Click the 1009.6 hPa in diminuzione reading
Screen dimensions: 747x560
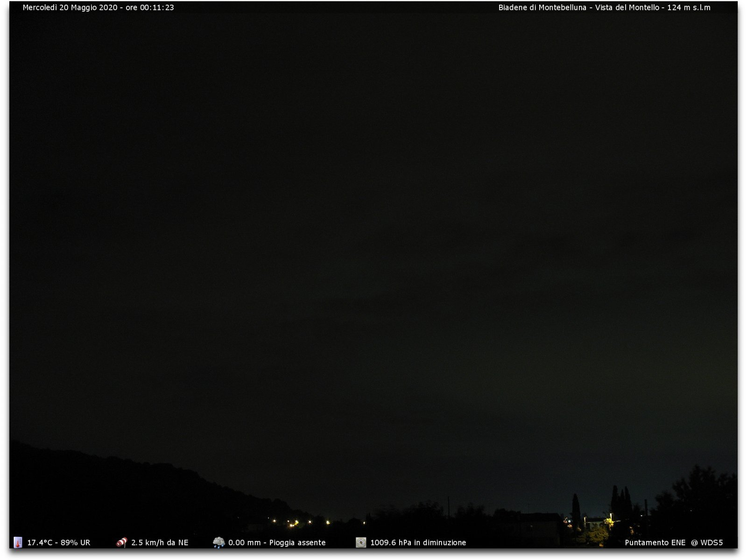[x=418, y=543]
